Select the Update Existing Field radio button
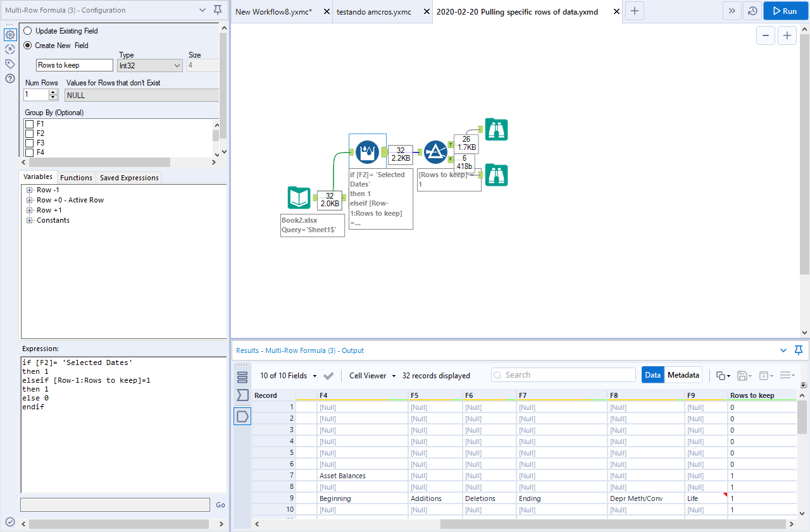The width and height of the screenshot is (810, 532). (x=27, y=30)
